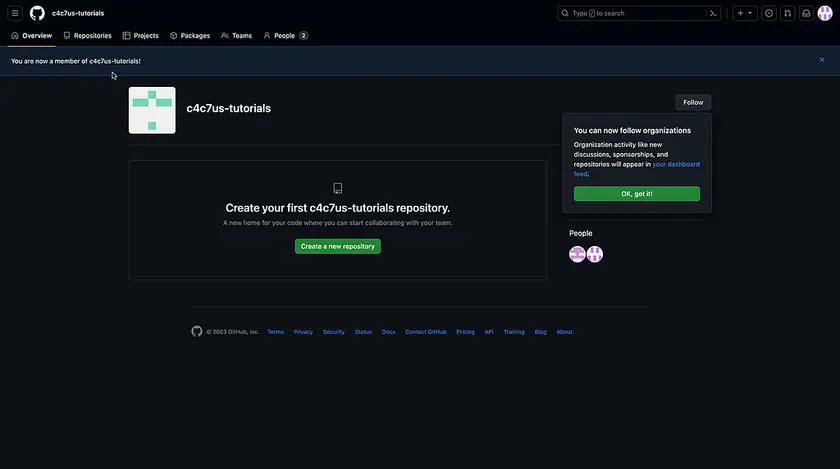Open the hamburger navigation menu

pyautogui.click(x=15, y=13)
